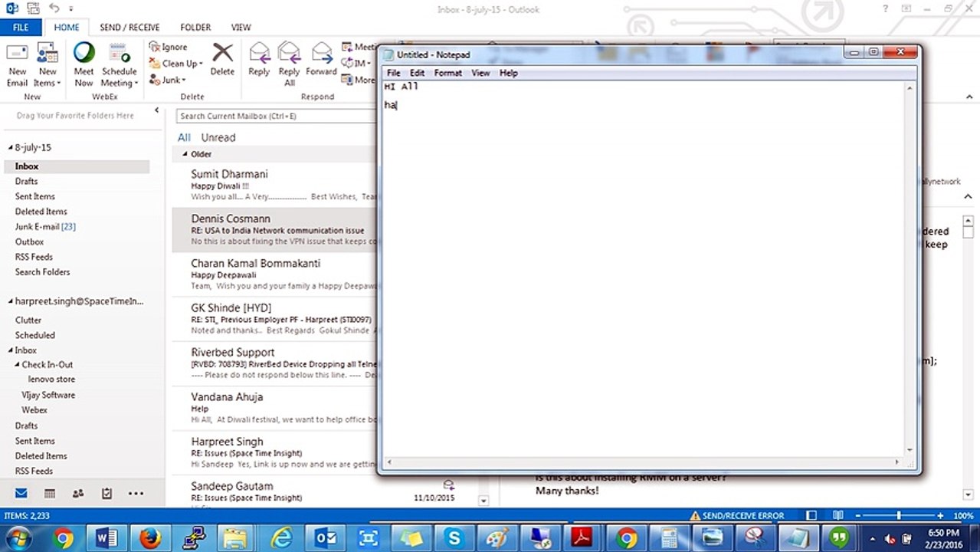Undo via the quick access toolbar
Screen dimensions: 980x552
click(x=54, y=8)
